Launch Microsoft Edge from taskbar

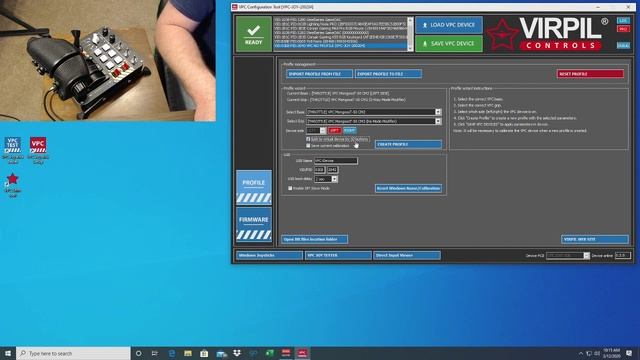(x=171, y=353)
